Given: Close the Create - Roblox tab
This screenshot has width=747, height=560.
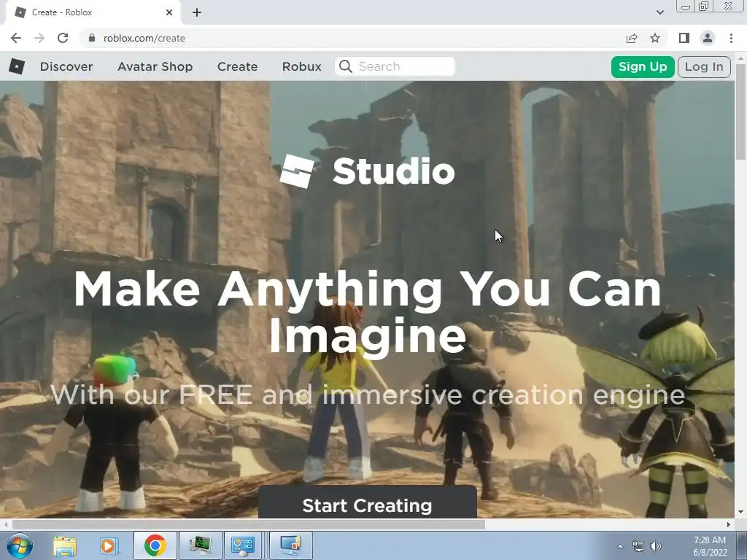Looking at the screenshot, I should pyautogui.click(x=169, y=12).
